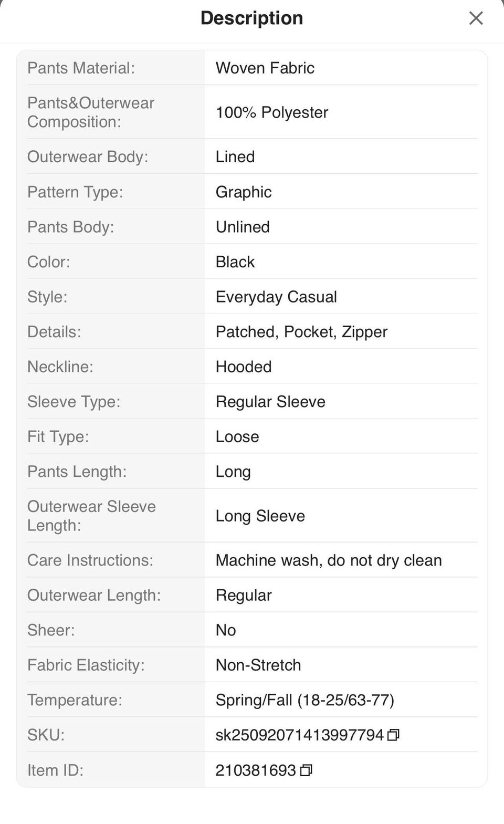The width and height of the screenshot is (504, 824).
Task: Click the Patched, Pocket, Zipper details text
Action: click(301, 332)
